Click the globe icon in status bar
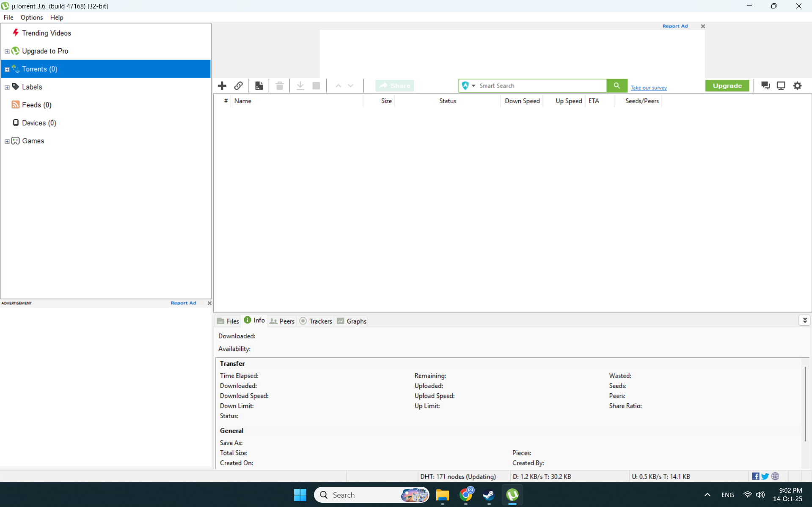Image resolution: width=812 pixels, height=507 pixels. (775, 477)
